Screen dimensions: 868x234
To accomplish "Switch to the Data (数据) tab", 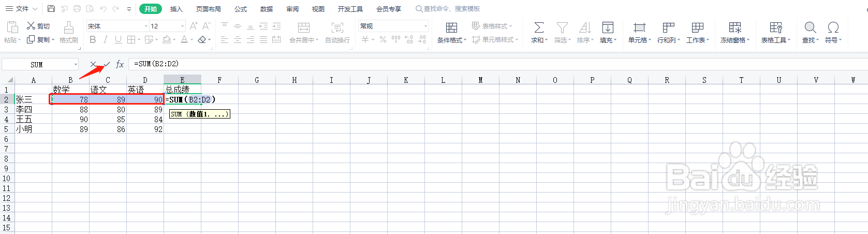I will [267, 9].
